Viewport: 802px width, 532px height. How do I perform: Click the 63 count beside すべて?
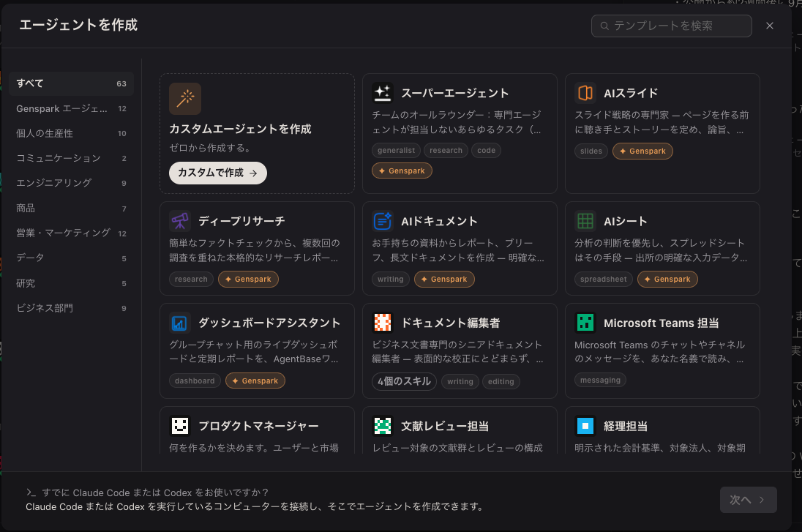121,84
